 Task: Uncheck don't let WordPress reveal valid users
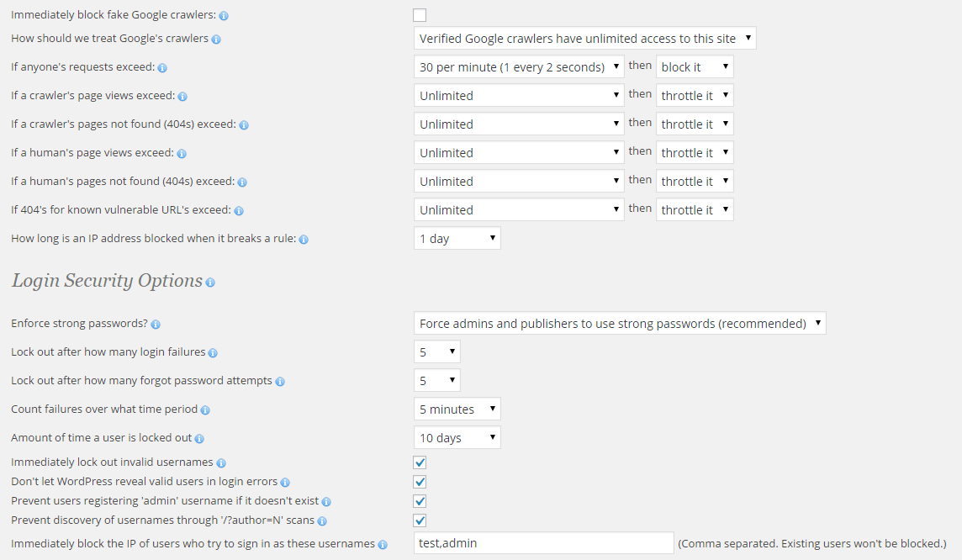pos(420,482)
